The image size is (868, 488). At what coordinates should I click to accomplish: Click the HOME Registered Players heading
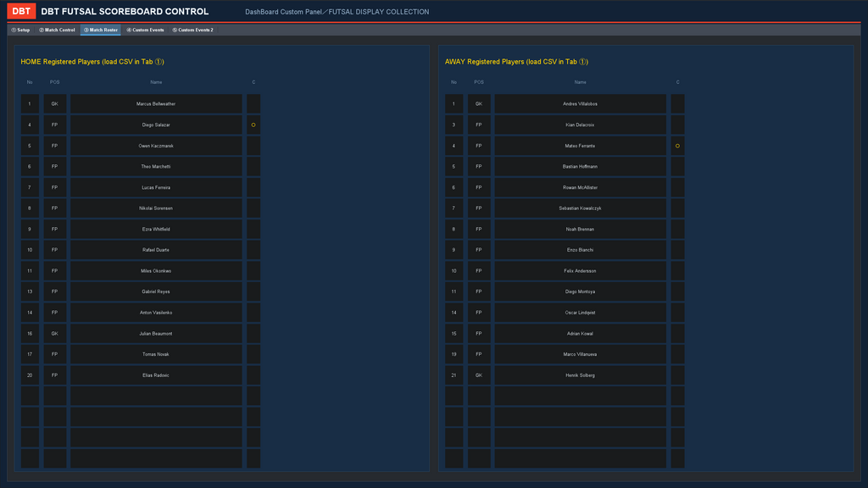pyautogui.click(x=92, y=62)
